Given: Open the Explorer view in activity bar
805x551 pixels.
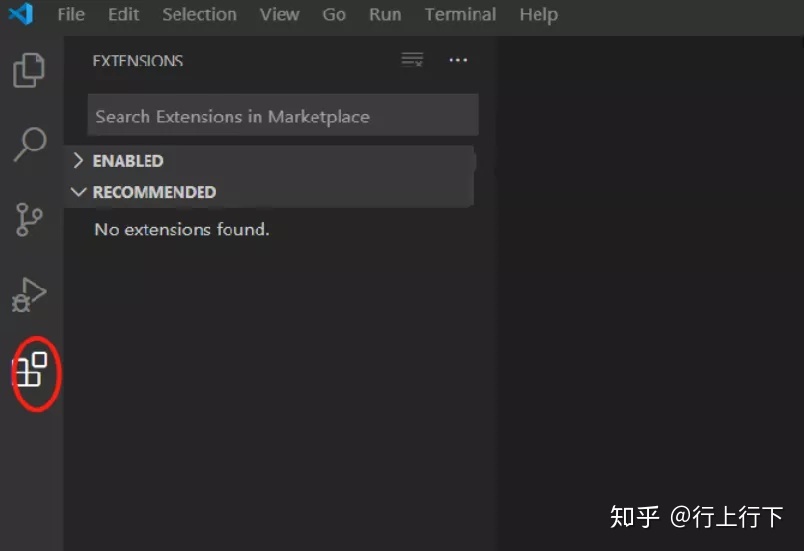Looking at the screenshot, I should [x=29, y=70].
